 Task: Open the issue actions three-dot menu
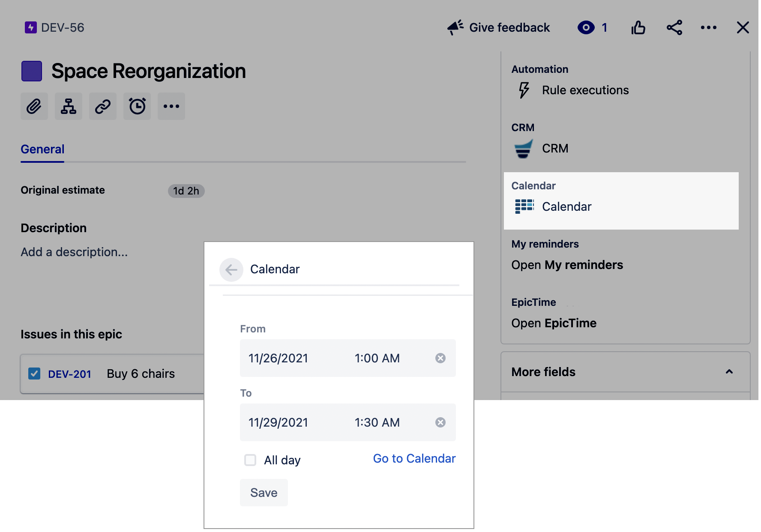point(708,28)
